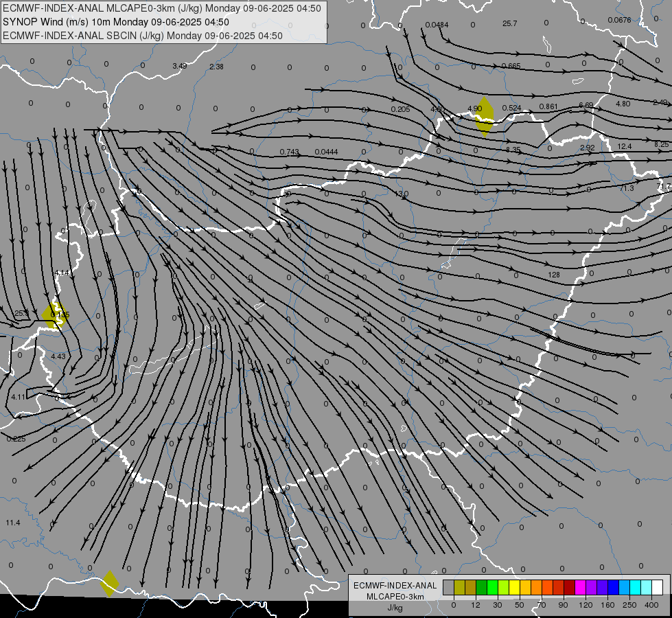Click the legend tick label 250
Image resolution: width=672 pixels, height=618 pixels.
tap(629, 605)
